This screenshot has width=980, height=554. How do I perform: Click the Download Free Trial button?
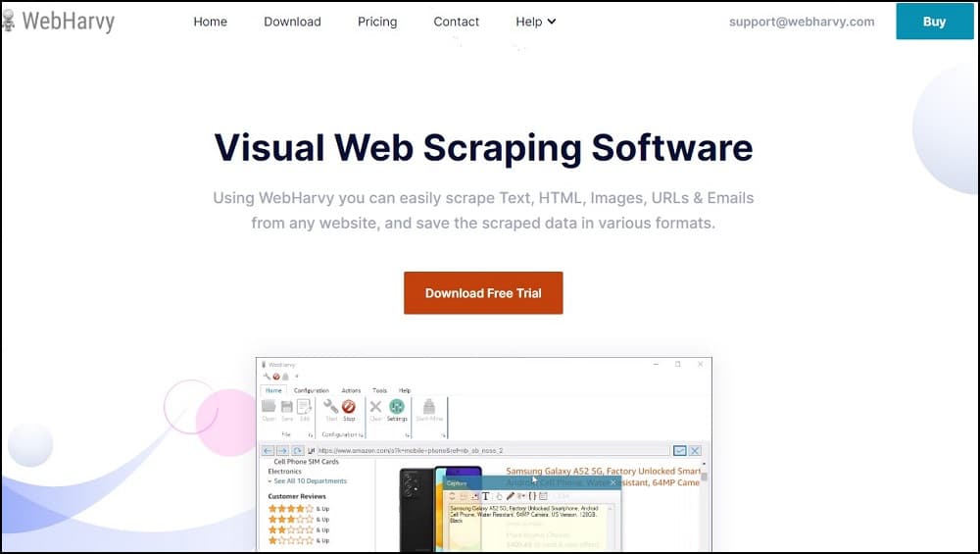click(x=483, y=292)
